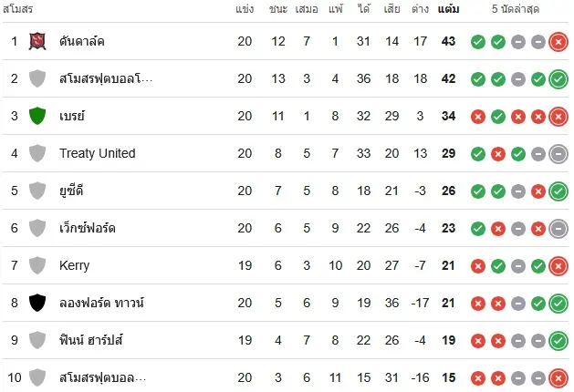Click the 43 points value for ดันดาล์ค
574x392 pixels.
tap(448, 41)
